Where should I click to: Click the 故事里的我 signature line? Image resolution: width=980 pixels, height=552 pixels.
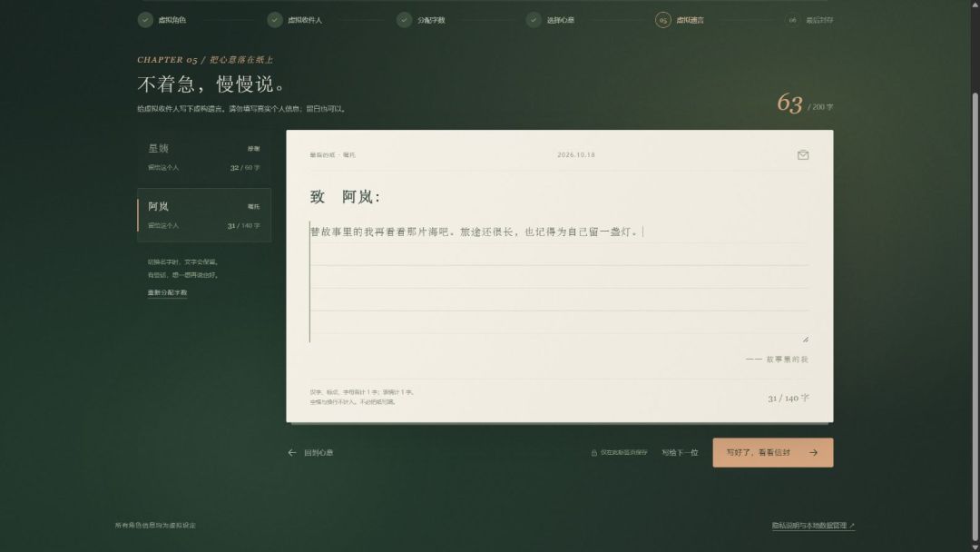coord(777,360)
